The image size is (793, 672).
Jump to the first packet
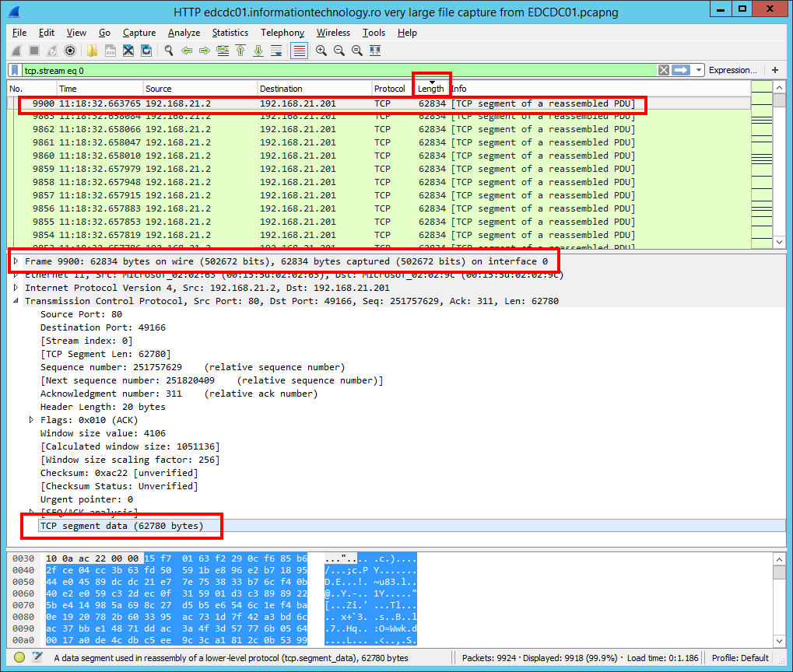[240, 51]
